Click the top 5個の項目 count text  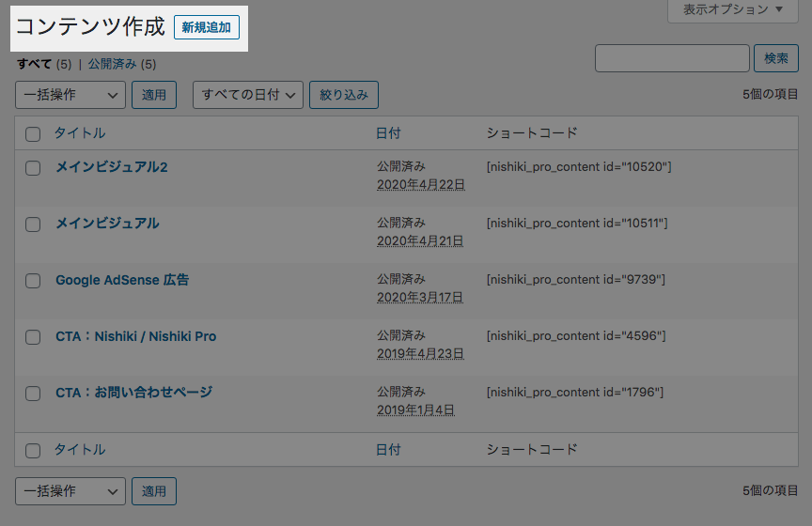coord(770,94)
